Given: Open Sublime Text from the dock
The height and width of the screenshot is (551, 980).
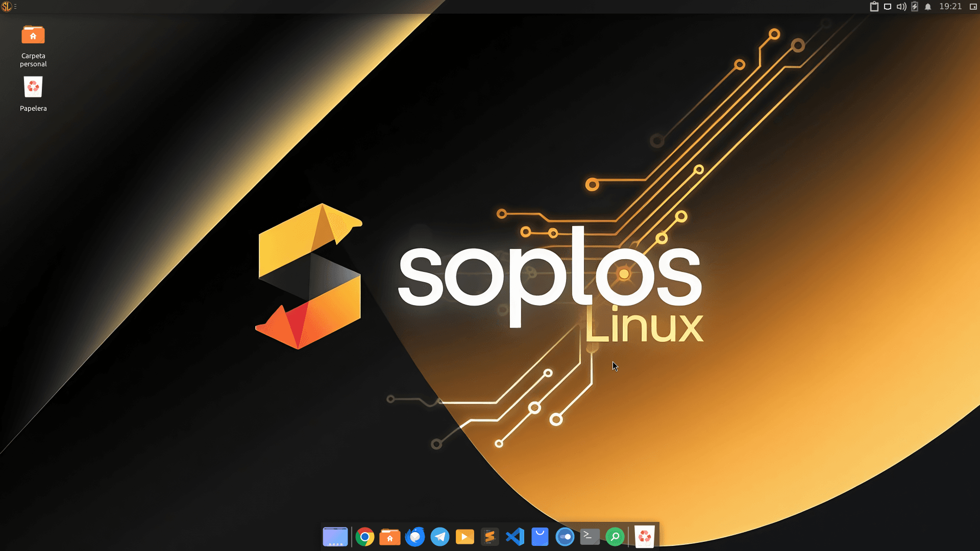Looking at the screenshot, I should click(490, 537).
